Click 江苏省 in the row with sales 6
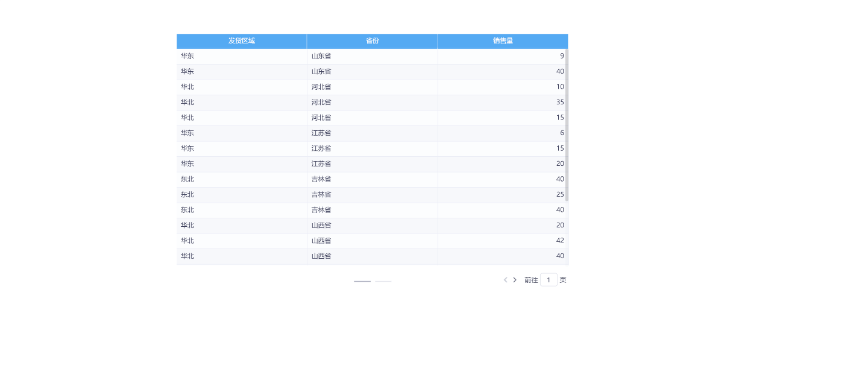This screenshot has width=868, height=377. click(321, 133)
